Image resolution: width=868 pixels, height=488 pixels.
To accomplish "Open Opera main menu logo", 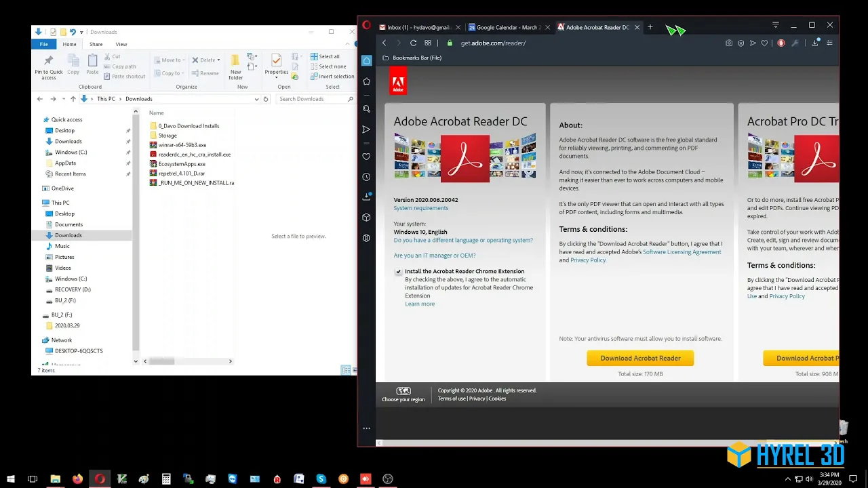I will click(366, 26).
